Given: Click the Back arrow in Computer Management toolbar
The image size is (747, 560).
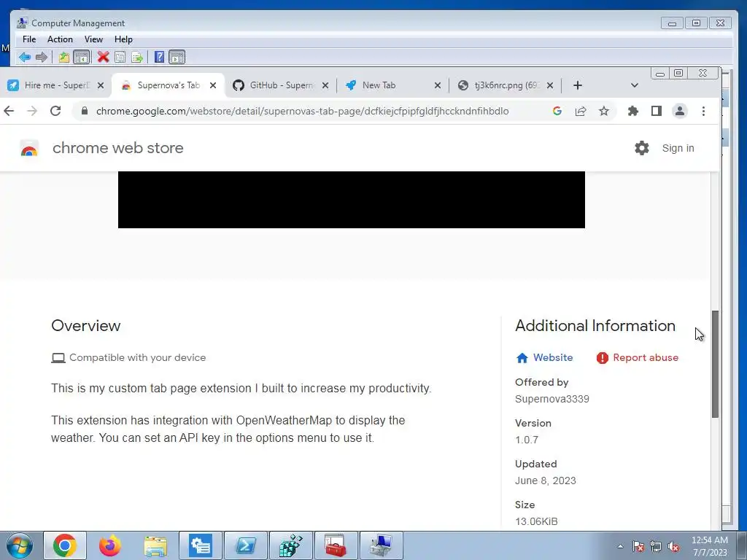Looking at the screenshot, I should click(25, 58).
